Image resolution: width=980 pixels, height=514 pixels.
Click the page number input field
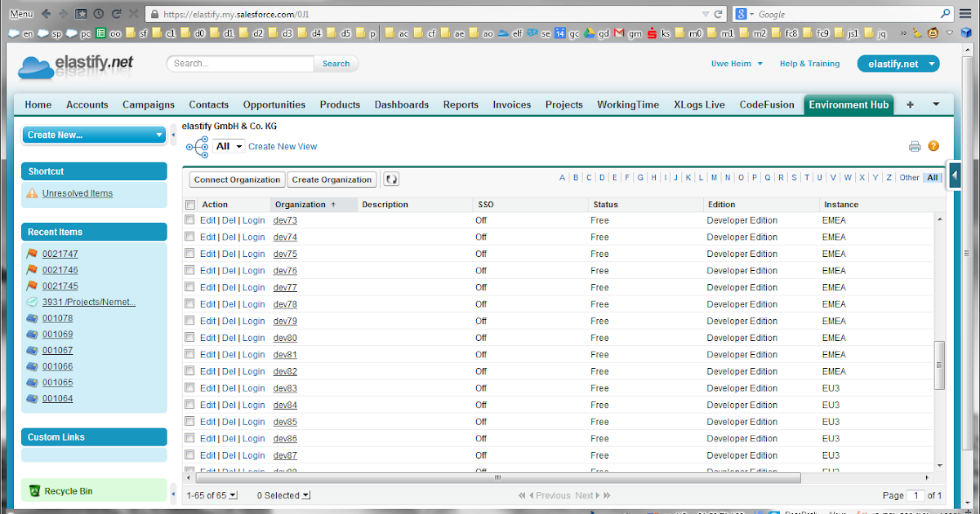915,495
